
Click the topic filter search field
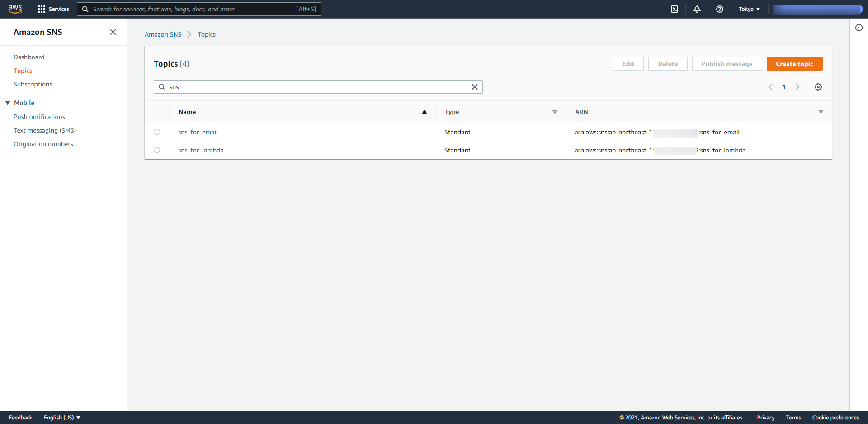pos(316,87)
